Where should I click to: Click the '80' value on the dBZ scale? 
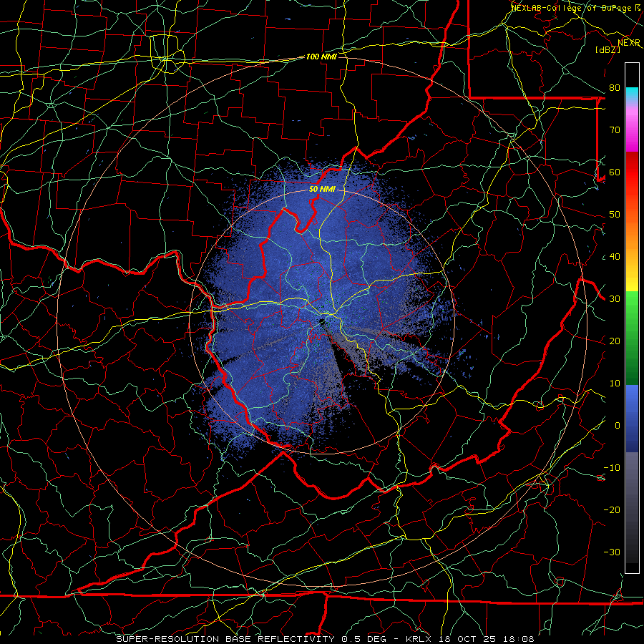(615, 88)
